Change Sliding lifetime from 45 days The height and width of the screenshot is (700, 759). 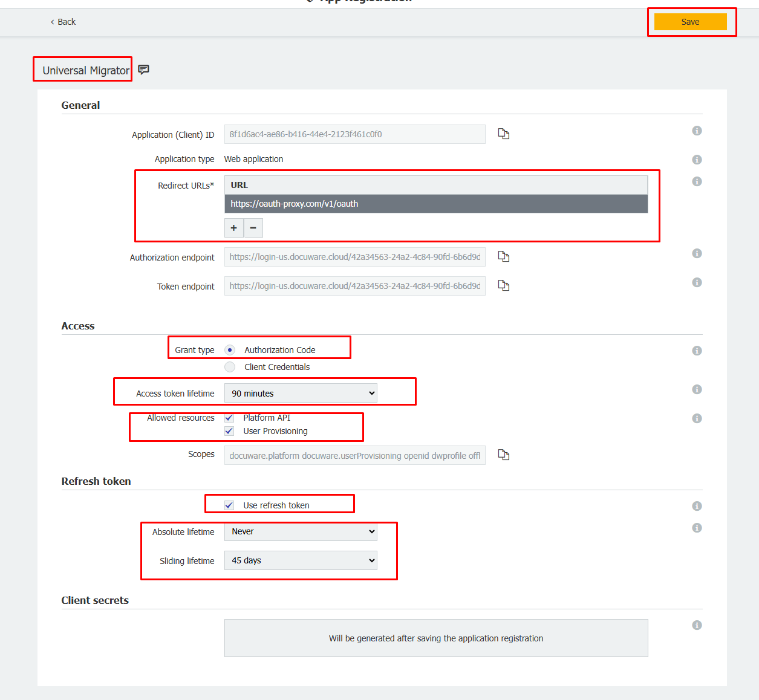301,560
